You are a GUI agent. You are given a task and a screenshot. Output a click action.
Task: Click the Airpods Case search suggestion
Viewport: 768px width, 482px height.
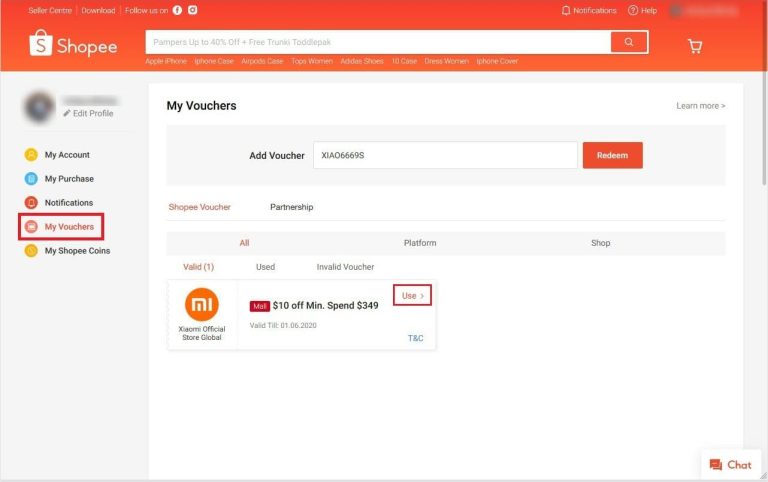pyautogui.click(x=262, y=61)
